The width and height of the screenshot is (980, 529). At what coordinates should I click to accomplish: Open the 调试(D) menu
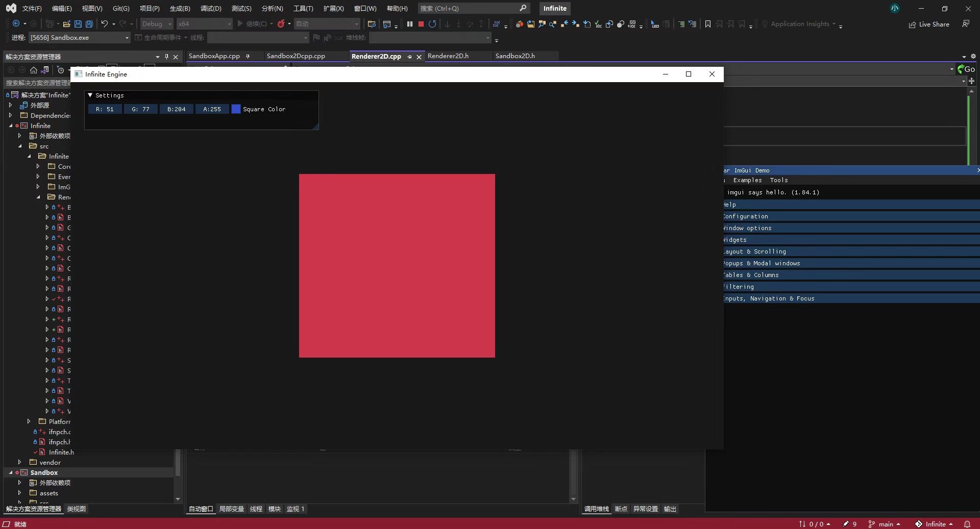211,8
